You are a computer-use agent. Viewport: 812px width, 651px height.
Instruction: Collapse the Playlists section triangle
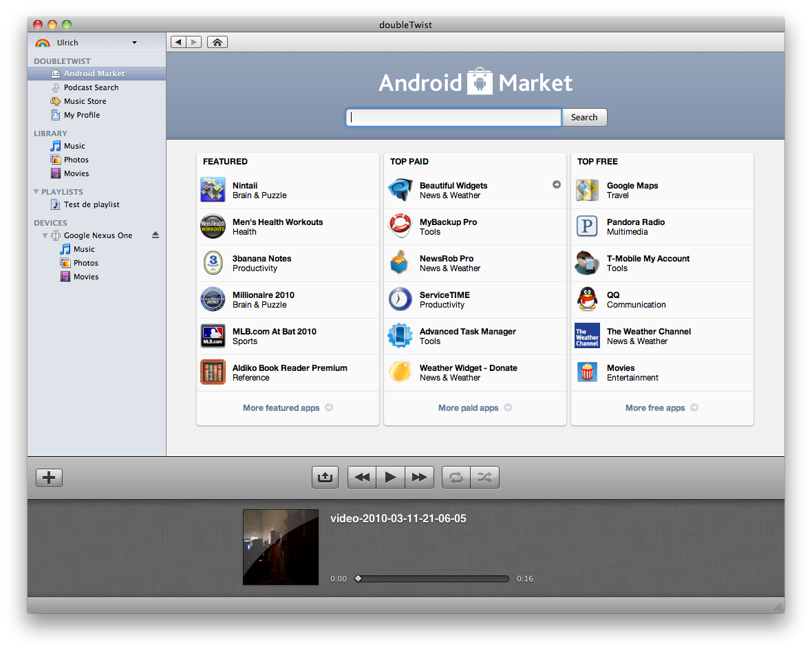pyautogui.click(x=36, y=192)
